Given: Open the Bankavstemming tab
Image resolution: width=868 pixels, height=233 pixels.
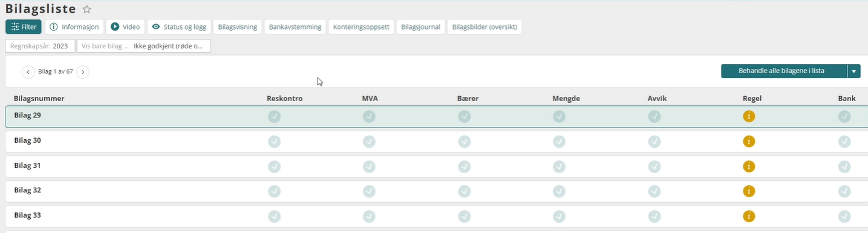Looking at the screenshot, I should tap(295, 27).
